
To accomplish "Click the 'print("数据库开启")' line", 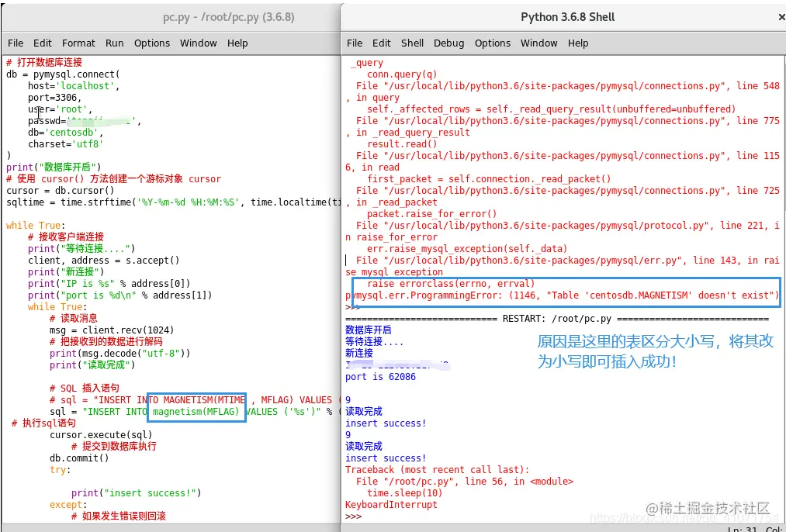I will 54,167.
